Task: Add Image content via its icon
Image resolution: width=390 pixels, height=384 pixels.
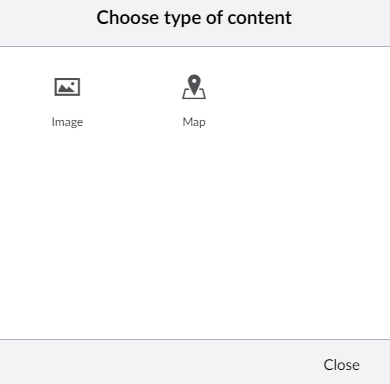Action: click(67, 87)
